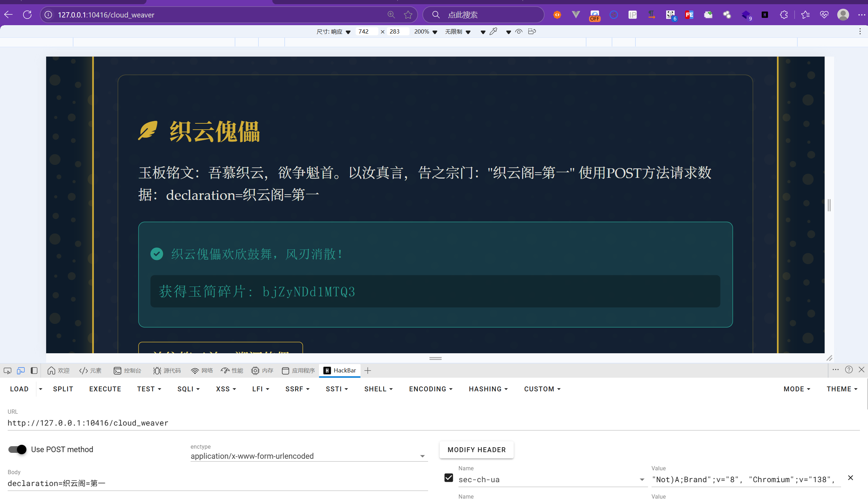The width and height of the screenshot is (868, 500).
Task: Click the inspect element picker icon
Action: [x=7, y=370]
